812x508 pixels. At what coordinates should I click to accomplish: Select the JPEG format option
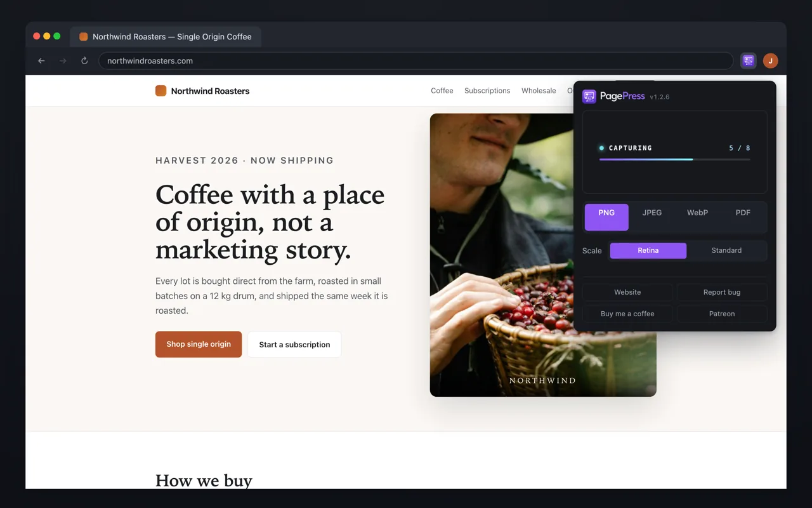652,217
